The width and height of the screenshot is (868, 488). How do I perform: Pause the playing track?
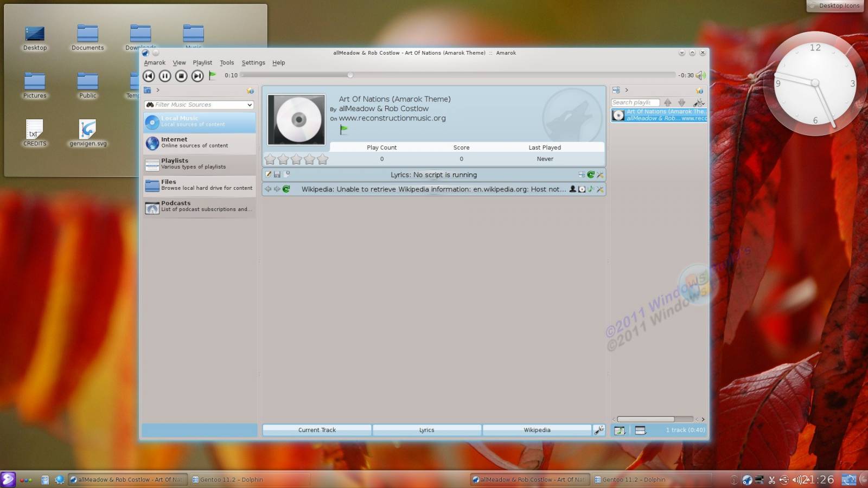[x=165, y=76]
